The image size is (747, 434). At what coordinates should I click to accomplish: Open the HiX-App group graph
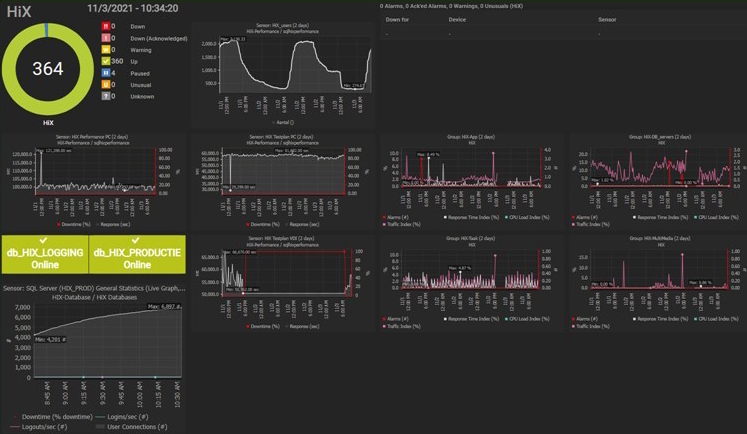pos(472,181)
